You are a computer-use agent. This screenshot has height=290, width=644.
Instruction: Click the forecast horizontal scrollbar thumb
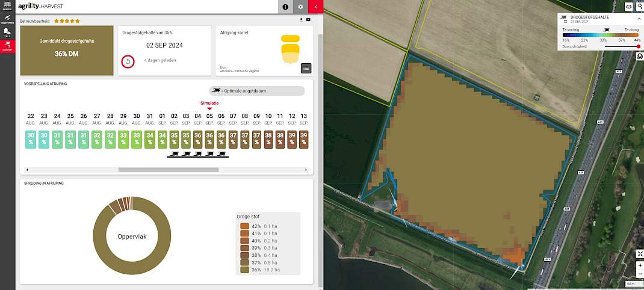tap(169, 170)
